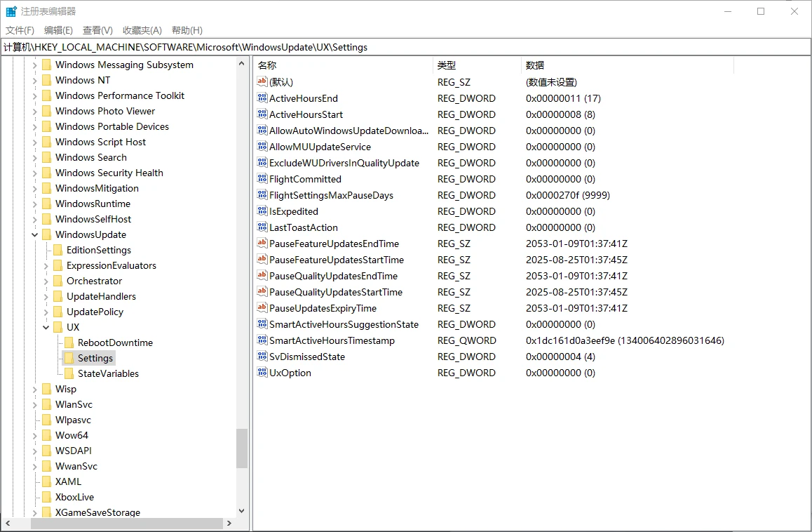Screen dimensions: 812x532
Task: Click the AllowAutoWindowsUpdateDownload value icon
Action: [262, 130]
